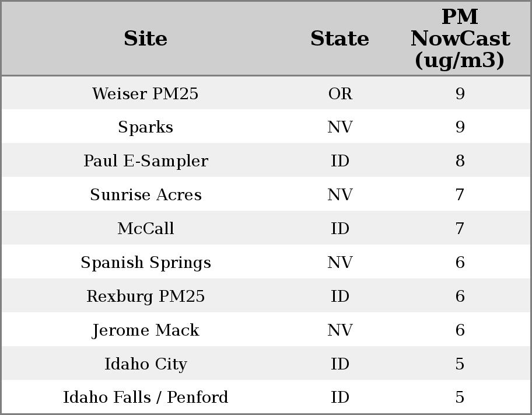
Task: Click the PM value for Idaho City
Action: [x=460, y=364]
